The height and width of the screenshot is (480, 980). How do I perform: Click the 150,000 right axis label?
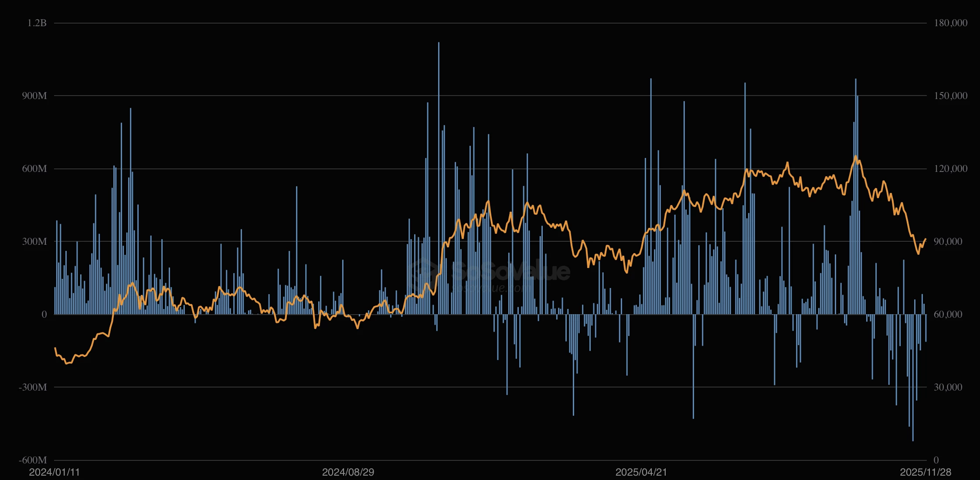click(950, 96)
